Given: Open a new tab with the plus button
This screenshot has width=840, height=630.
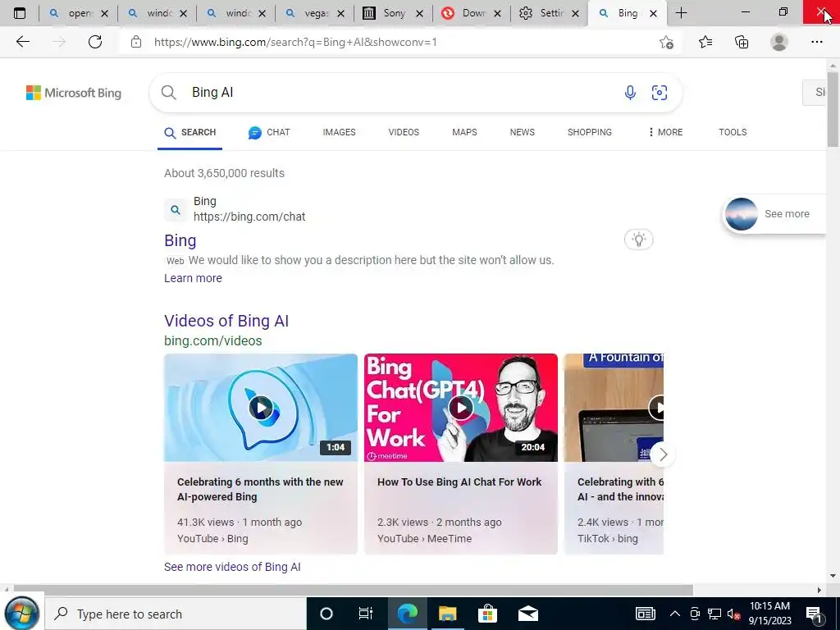Looking at the screenshot, I should [x=681, y=13].
